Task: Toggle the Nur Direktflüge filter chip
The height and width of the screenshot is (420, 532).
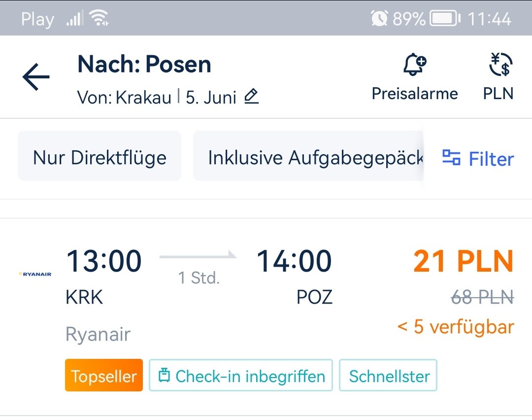Action: click(100, 156)
